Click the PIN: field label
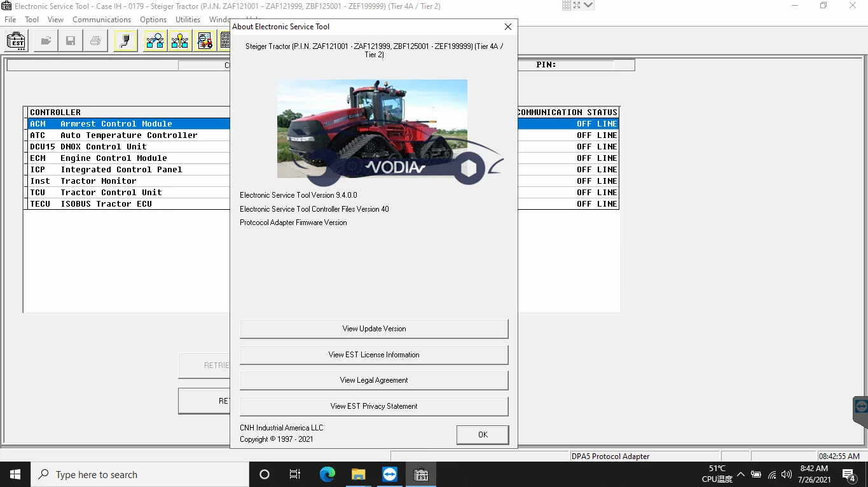This screenshot has width=868, height=487. 546,65
